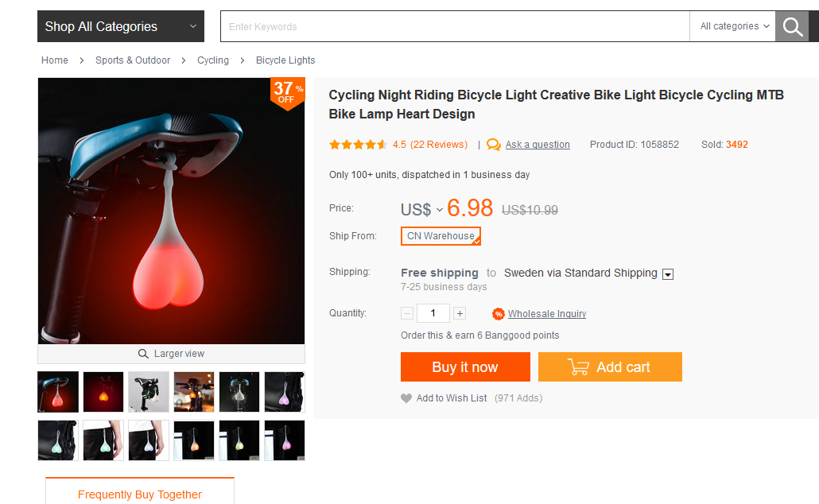
Task: Click the cart icon on Add cart
Action: tap(578, 367)
